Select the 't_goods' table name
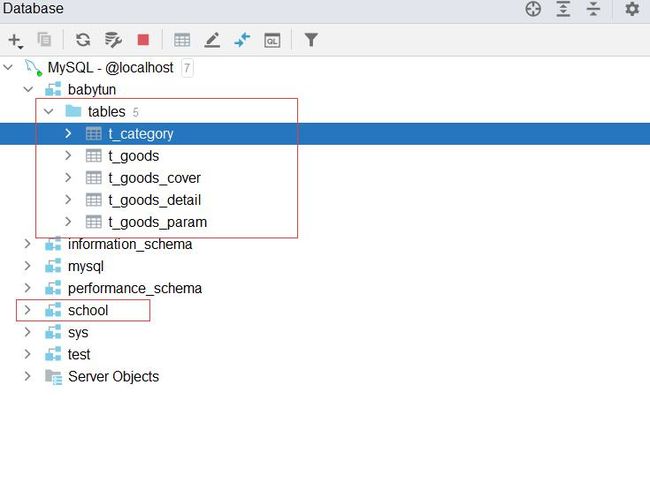This screenshot has width=650, height=498. pyautogui.click(x=134, y=156)
